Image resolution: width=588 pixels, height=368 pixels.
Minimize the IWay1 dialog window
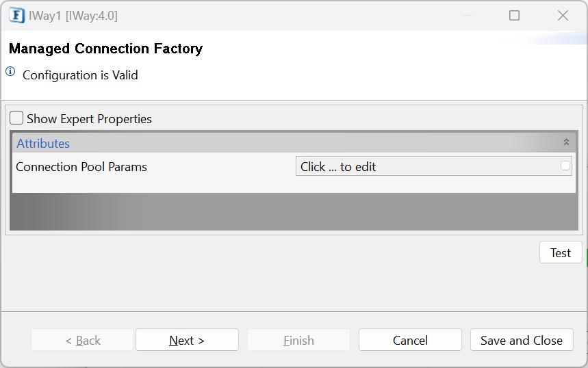coord(467,15)
